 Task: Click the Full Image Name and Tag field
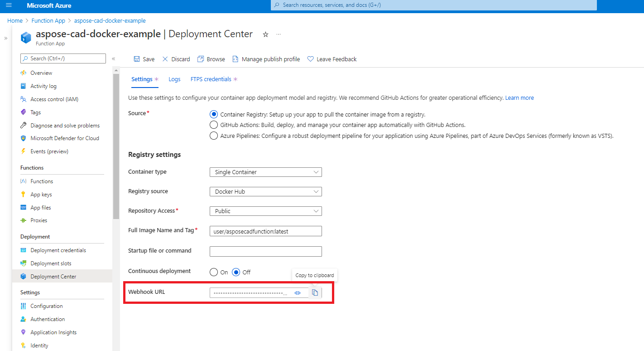pos(266,231)
